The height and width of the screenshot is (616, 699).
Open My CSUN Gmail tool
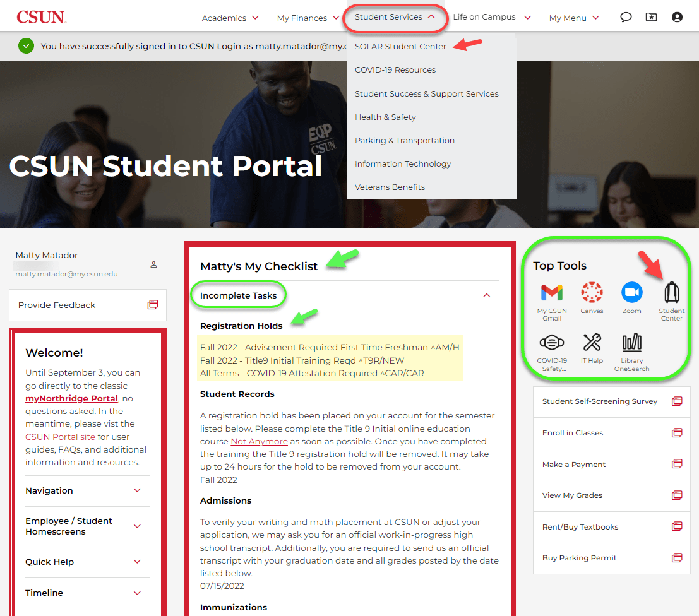551,293
